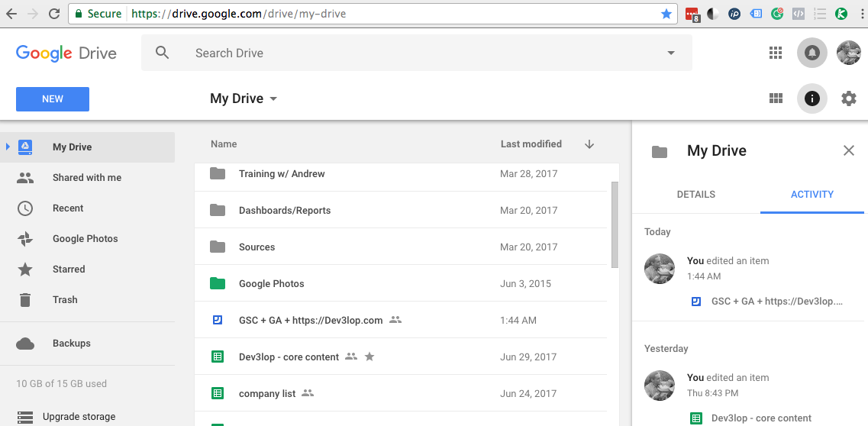Open the iP extension icon

(x=734, y=14)
